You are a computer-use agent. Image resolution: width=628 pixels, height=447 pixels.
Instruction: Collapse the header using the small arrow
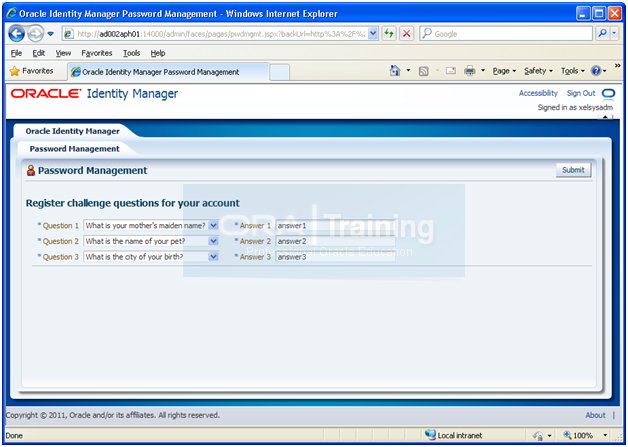(x=605, y=117)
